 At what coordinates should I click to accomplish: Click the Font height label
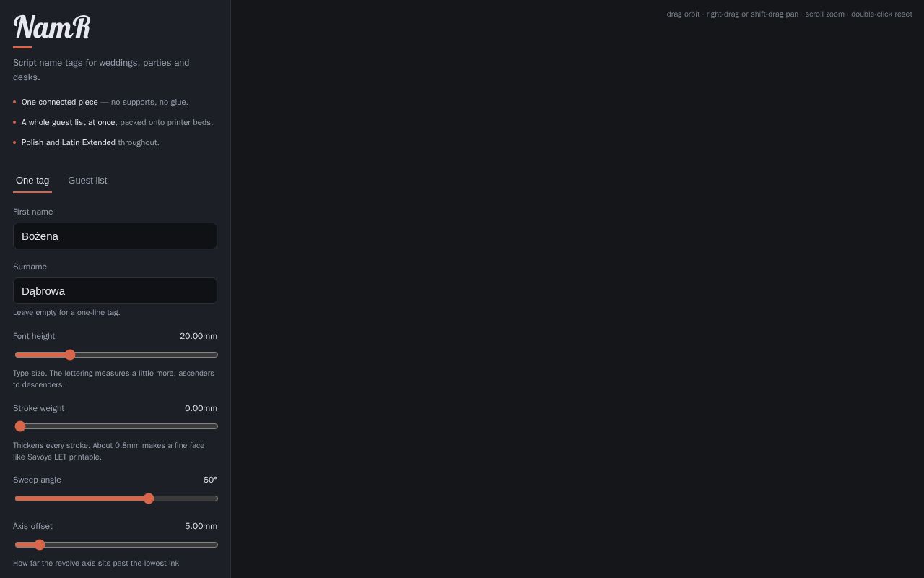tap(34, 336)
